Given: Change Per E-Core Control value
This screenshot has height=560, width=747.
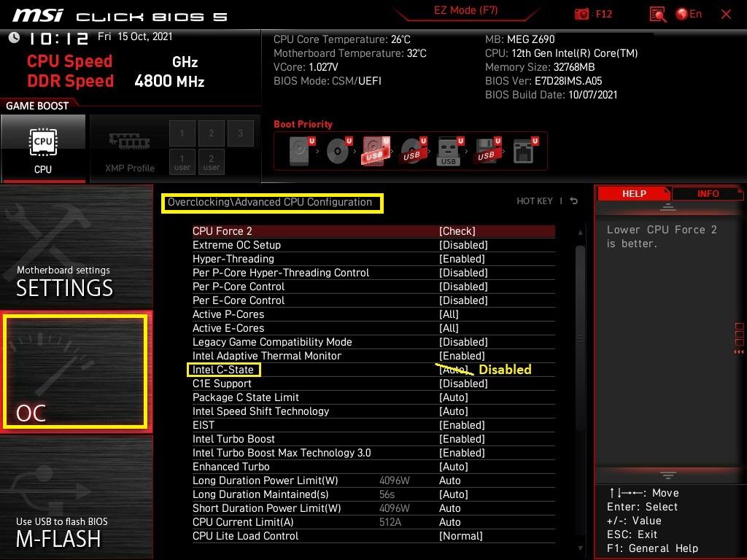Looking at the screenshot, I should point(463,300).
